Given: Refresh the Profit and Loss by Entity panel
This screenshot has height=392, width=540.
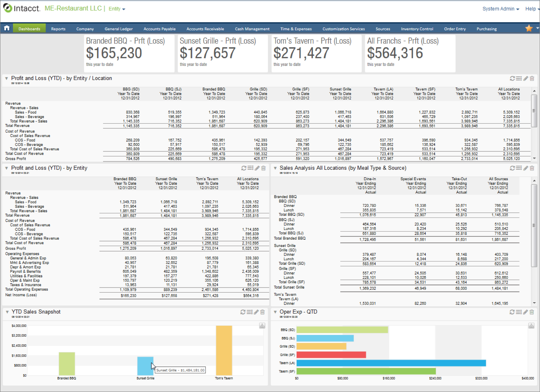Looking at the screenshot, I should (x=244, y=168).
